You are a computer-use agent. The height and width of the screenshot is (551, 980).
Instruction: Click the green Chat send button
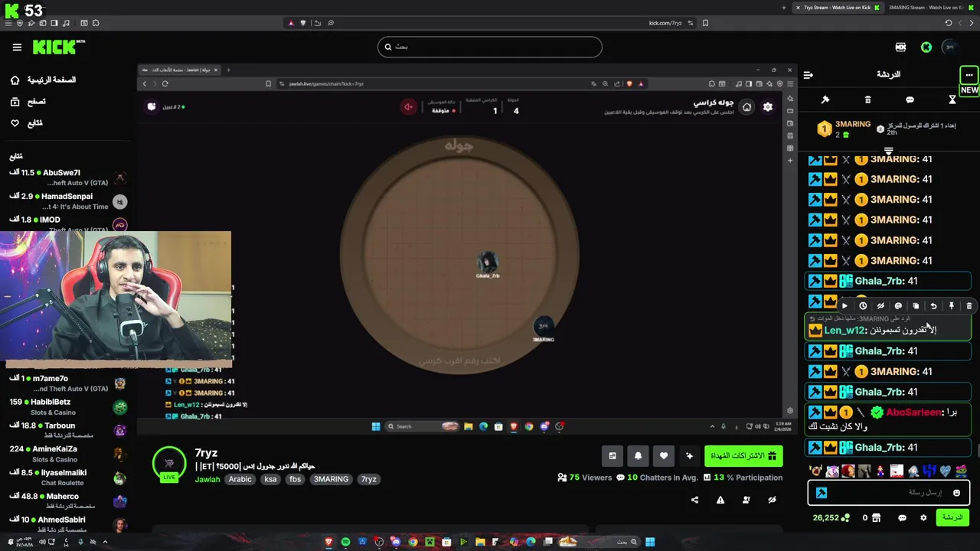(x=952, y=517)
